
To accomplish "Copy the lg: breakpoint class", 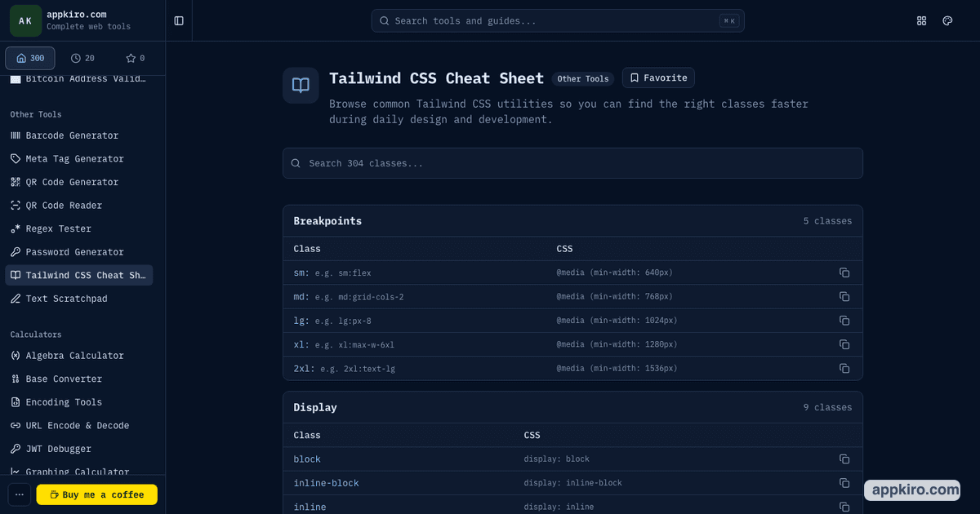I will (x=844, y=321).
